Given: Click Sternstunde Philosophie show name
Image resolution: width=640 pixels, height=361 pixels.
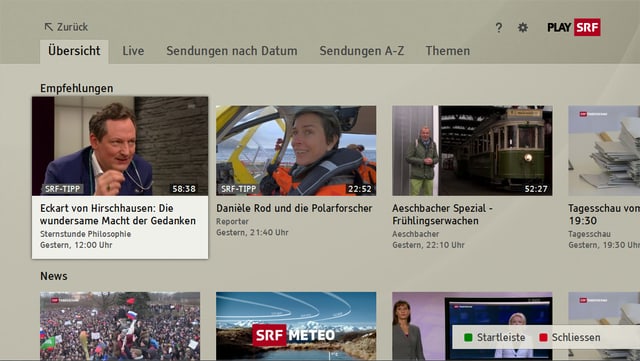Looking at the screenshot, I should (x=86, y=234).
